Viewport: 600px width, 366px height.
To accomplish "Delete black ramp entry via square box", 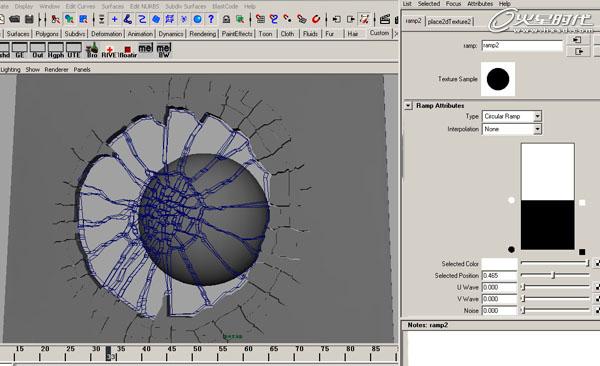I will point(582,252).
